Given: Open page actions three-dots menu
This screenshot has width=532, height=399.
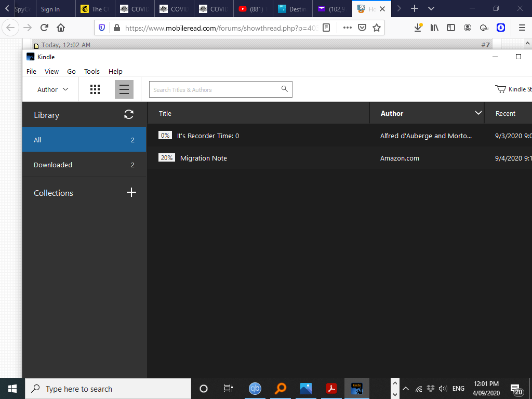Looking at the screenshot, I should pyautogui.click(x=347, y=28).
